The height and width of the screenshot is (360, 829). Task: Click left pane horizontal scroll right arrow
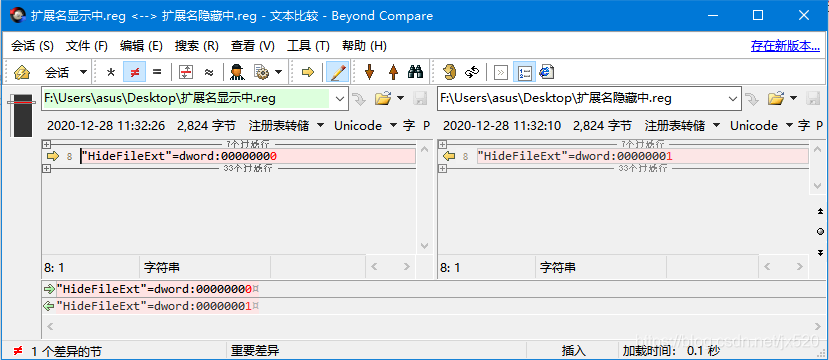coord(407,267)
